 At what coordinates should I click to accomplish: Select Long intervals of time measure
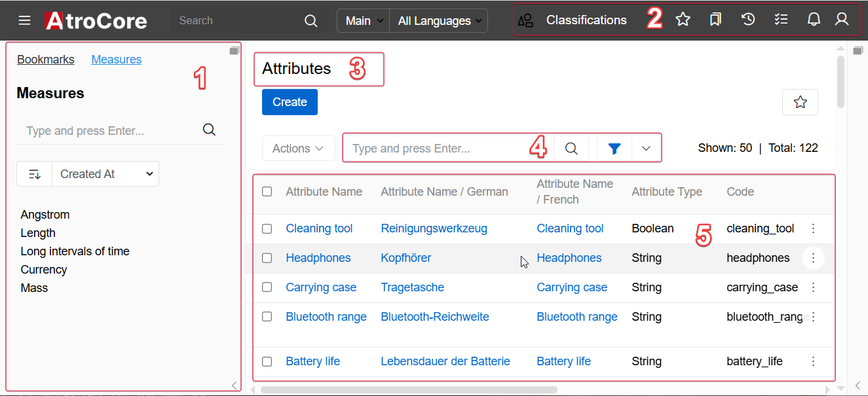coord(75,251)
